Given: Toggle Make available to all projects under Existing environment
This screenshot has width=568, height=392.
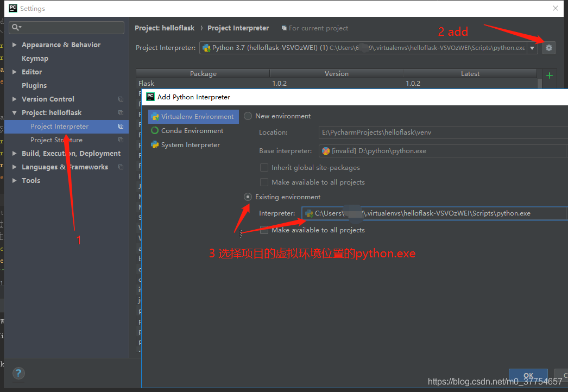Looking at the screenshot, I should [264, 230].
